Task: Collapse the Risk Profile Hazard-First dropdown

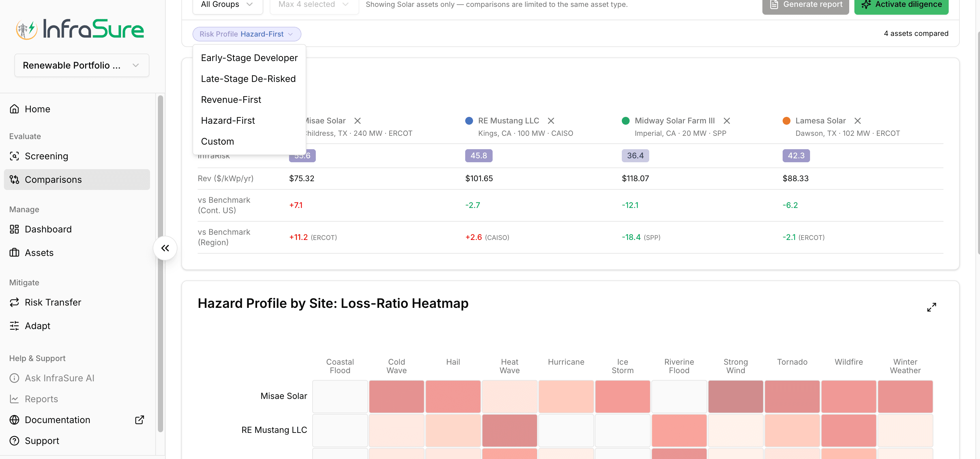Action: point(247,34)
